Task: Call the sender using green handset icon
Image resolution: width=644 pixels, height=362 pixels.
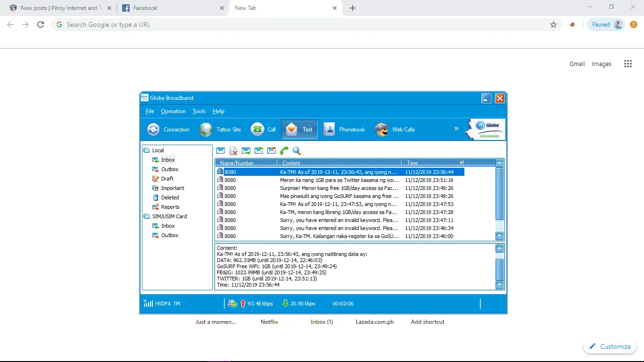Action: (284, 151)
